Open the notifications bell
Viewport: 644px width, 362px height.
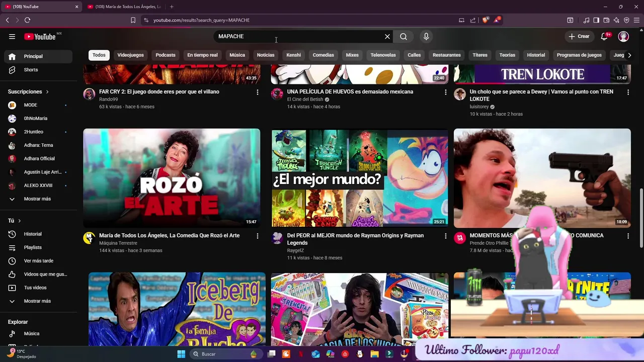[605, 36]
